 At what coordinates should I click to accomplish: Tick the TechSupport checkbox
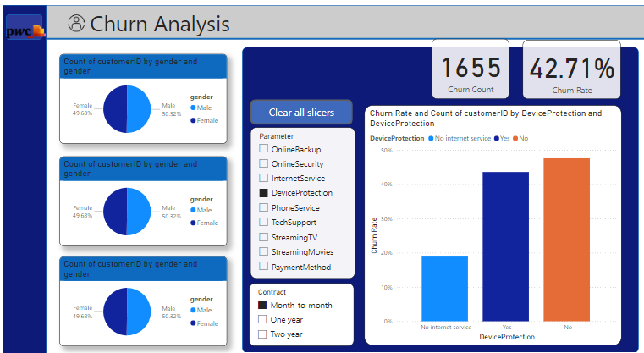pyautogui.click(x=263, y=222)
